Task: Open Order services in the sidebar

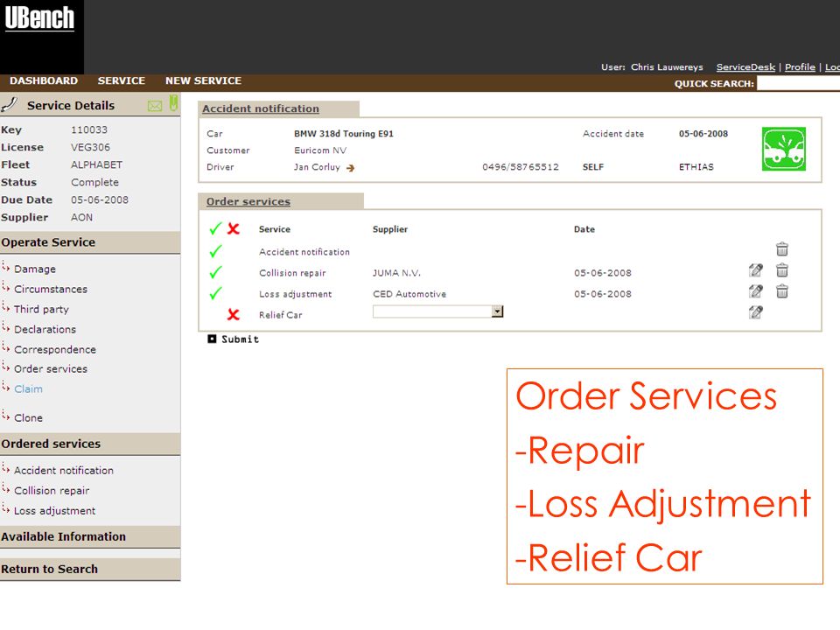Action: coord(51,369)
